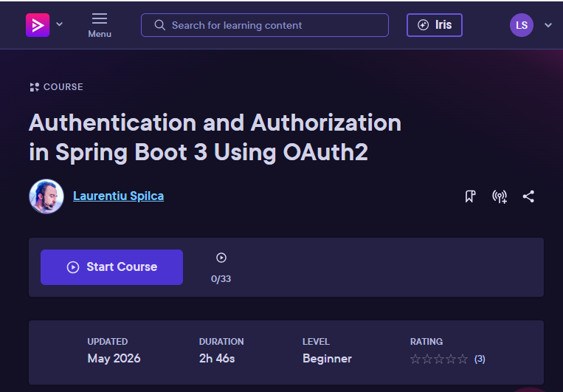Click the Beginner level value
The width and height of the screenshot is (563, 392).
[327, 359]
